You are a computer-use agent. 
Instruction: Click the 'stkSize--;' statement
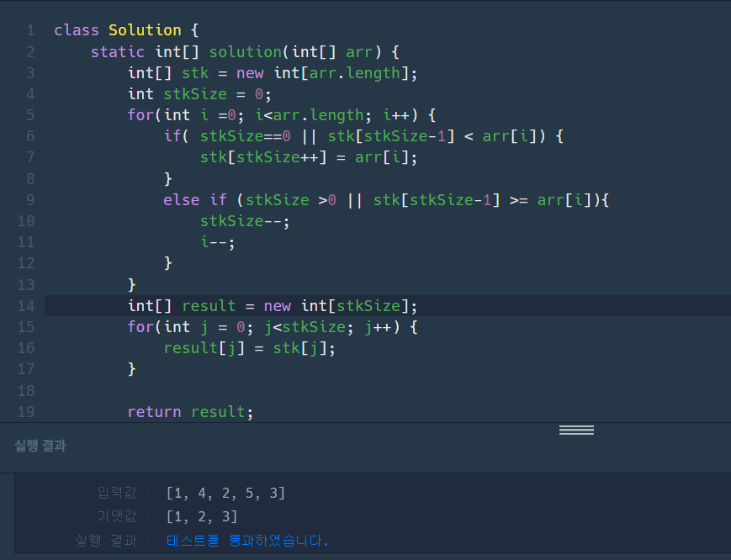[245, 221]
